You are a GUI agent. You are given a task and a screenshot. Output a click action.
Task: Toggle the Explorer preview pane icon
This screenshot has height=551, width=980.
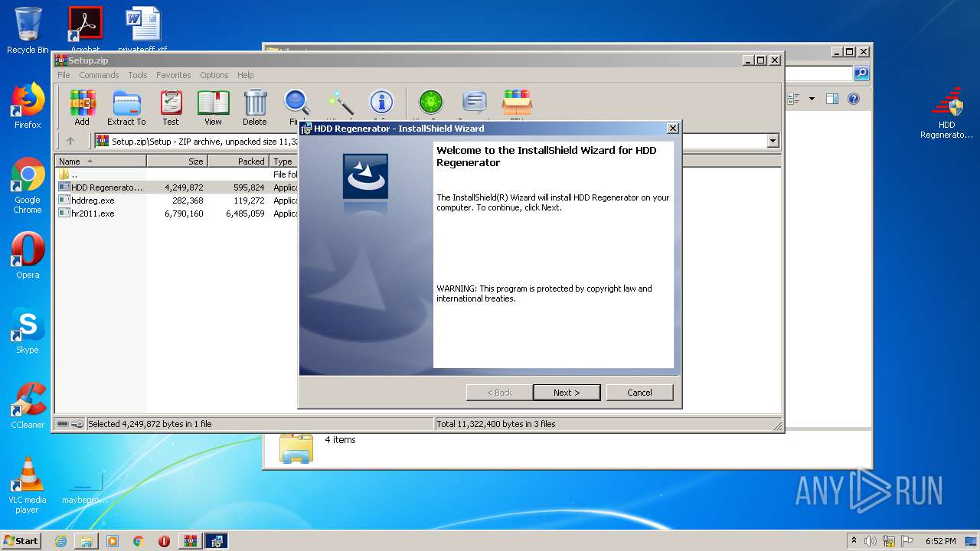[832, 99]
